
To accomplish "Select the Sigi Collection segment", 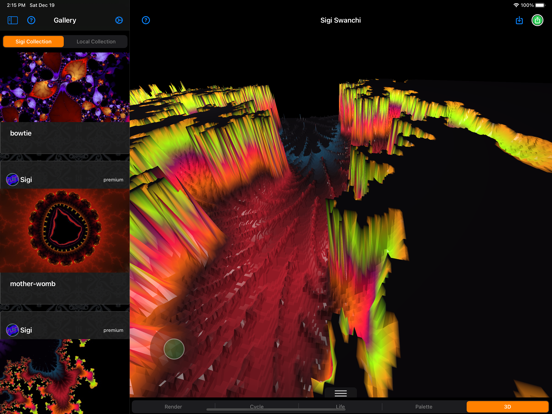I will pyautogui.click(x=33, y=42).
